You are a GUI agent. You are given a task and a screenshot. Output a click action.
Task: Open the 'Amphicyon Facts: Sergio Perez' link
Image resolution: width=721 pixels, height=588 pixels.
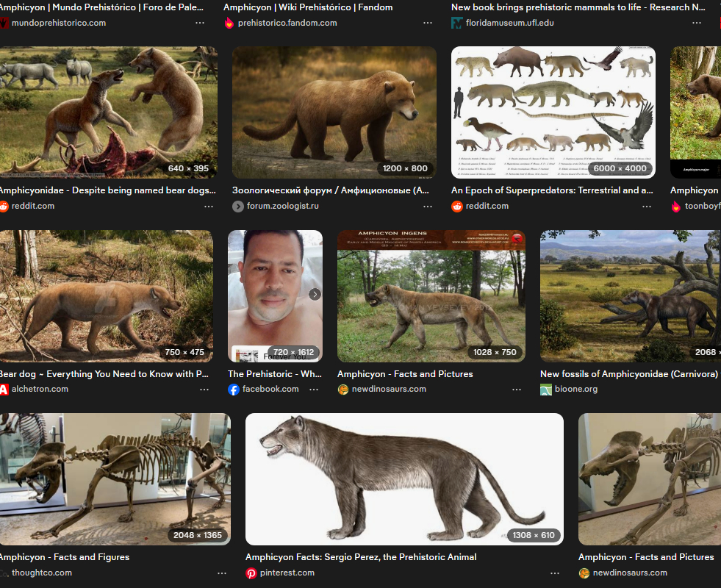(x=361, y=557)
